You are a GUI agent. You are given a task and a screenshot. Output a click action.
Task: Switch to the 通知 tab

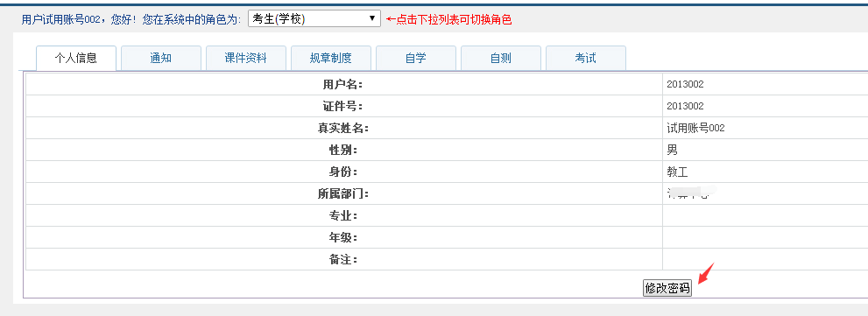[x=160, y=58]
